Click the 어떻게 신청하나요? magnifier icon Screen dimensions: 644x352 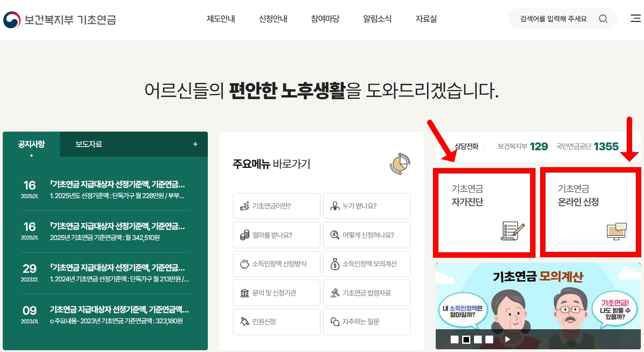(335, 235)
